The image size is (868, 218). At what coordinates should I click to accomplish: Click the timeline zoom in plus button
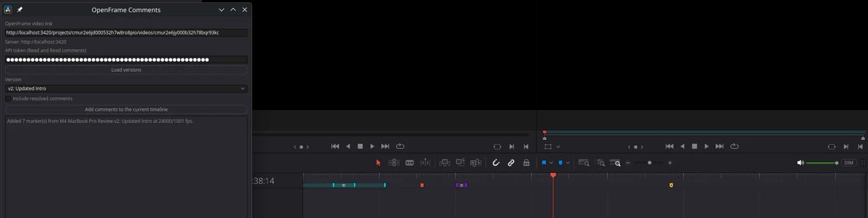pos(670,163)
